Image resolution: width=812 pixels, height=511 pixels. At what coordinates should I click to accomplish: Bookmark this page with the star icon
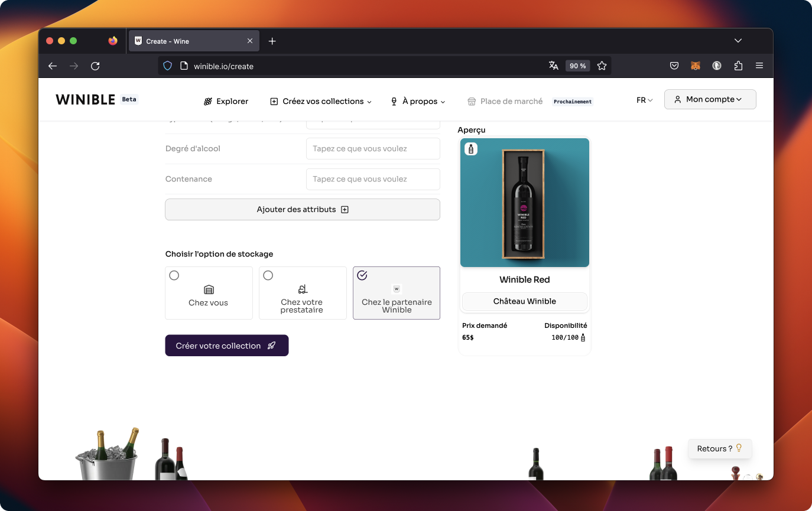602,66
